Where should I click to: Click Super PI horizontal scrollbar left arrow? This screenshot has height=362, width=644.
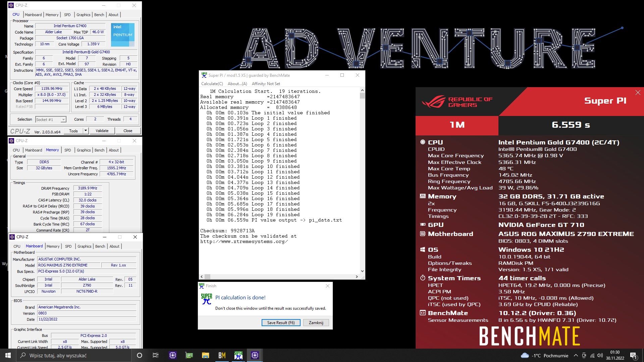point(202,277)
